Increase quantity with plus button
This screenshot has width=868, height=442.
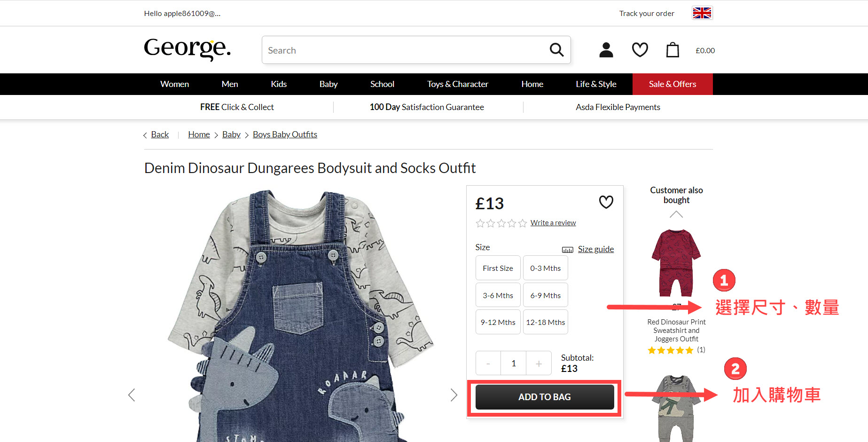(539, 363)
